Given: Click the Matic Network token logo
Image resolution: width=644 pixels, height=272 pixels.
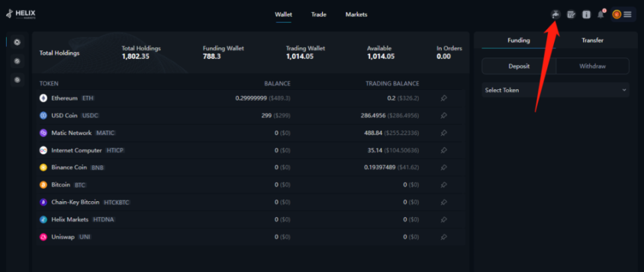Looking at the screenshot, I should [43, 133].
